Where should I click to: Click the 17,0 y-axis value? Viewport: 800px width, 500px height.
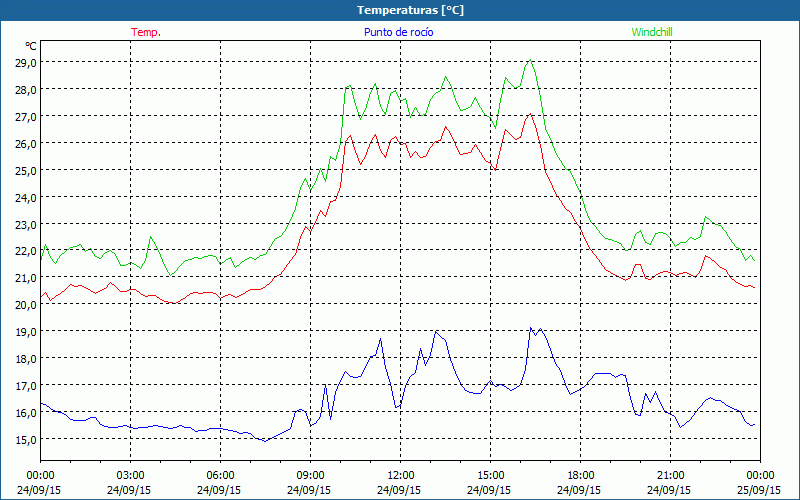coord(26,386)
